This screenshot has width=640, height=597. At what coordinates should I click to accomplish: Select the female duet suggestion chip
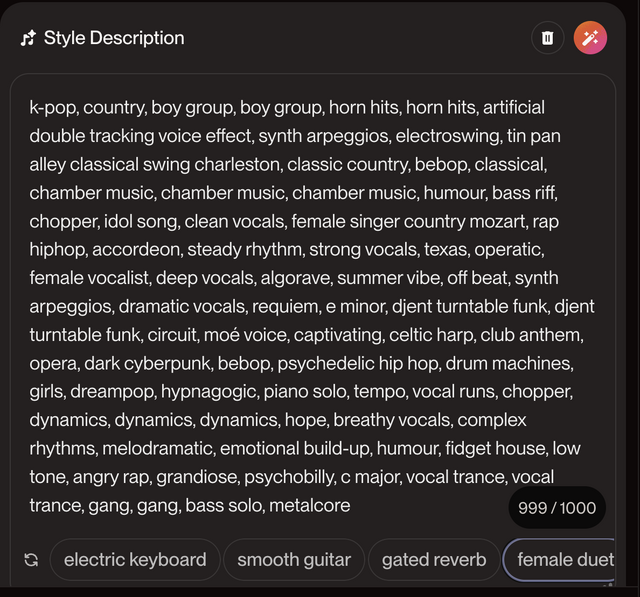[560, 559]
